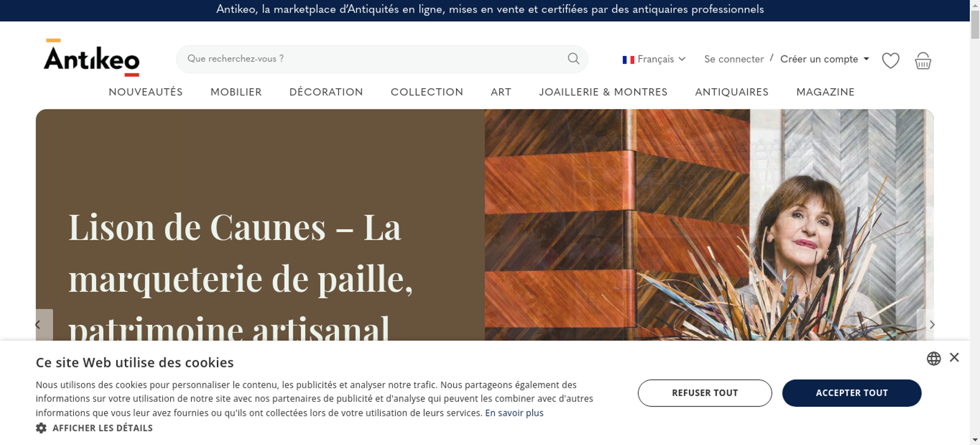Follow the En savoir plus link
The height and width of the screenshot is (445, 980).
[x=514, y=413]
